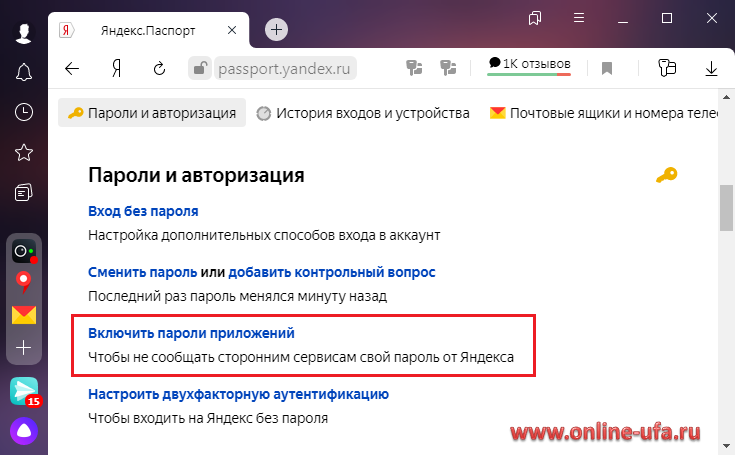This screenshot has width=735, height=455.
Task: Switch to История входов и устройства tab
Action: click(x=363, y=113)
